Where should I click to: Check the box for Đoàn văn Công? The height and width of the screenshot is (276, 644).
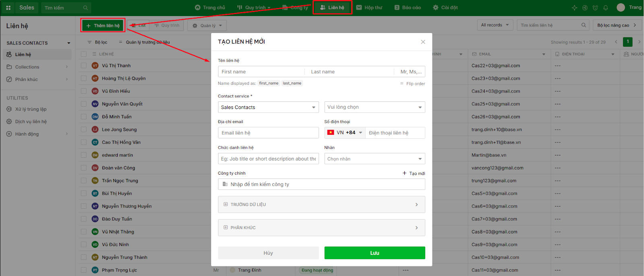84,168
